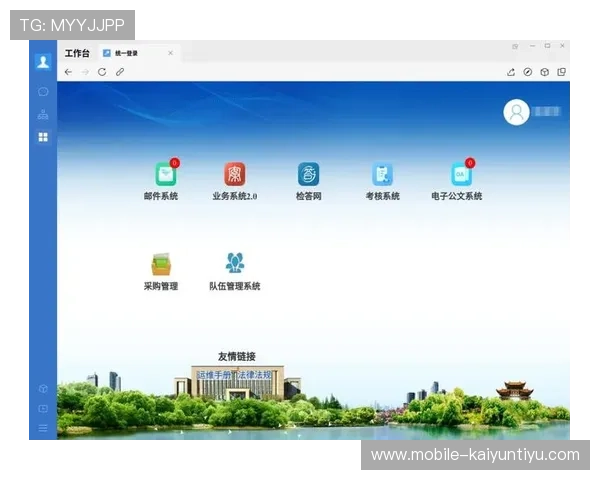Click the user avatar in page header
The width and height of the screenshot is (600, 480).
click(516, 112)
